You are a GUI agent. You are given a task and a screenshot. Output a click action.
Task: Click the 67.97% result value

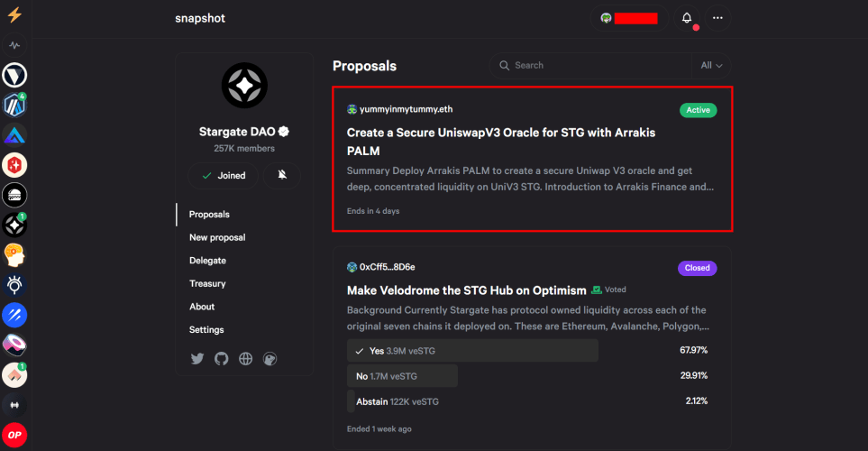pos(694,350)
